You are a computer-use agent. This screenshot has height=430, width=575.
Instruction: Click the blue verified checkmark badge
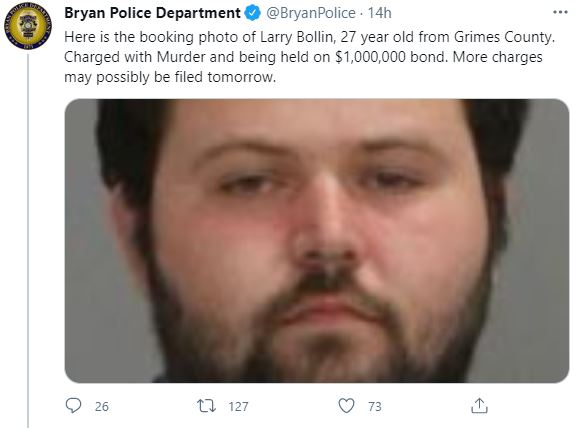[253, 13]
